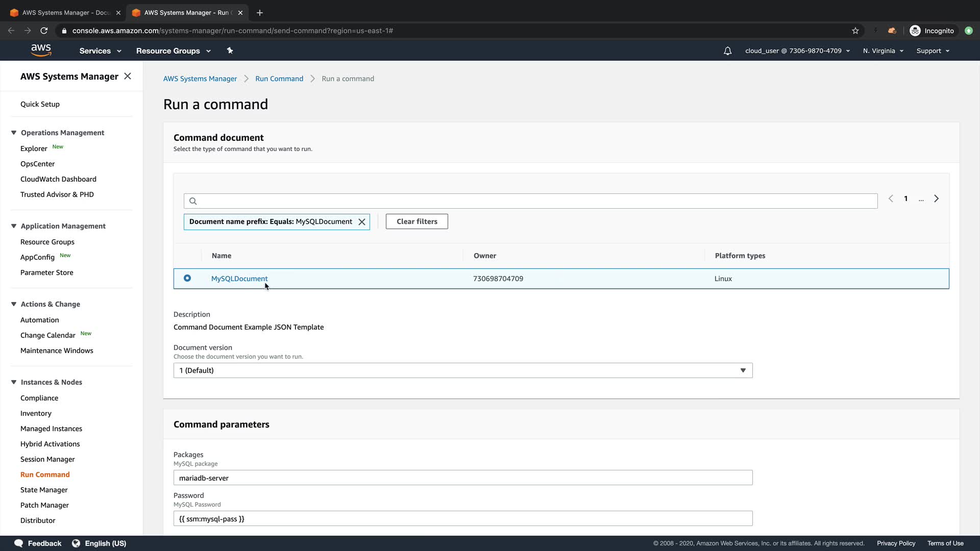Select the MySQLDocument radio button
980x551 pixels.
pos(187,279)
